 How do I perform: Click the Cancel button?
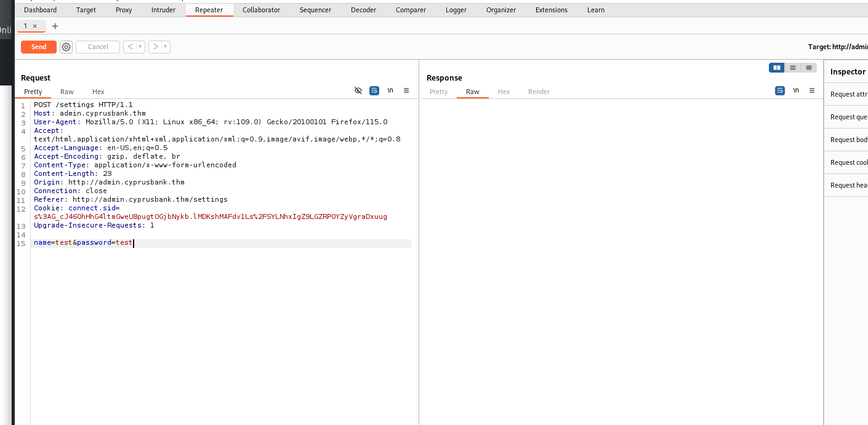pos(98,47)
